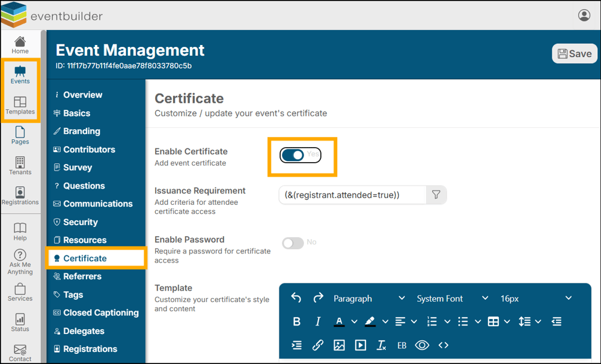Insert table via table icon
Viewport: 601px width, 364px height.
click(x=493, y=321)
